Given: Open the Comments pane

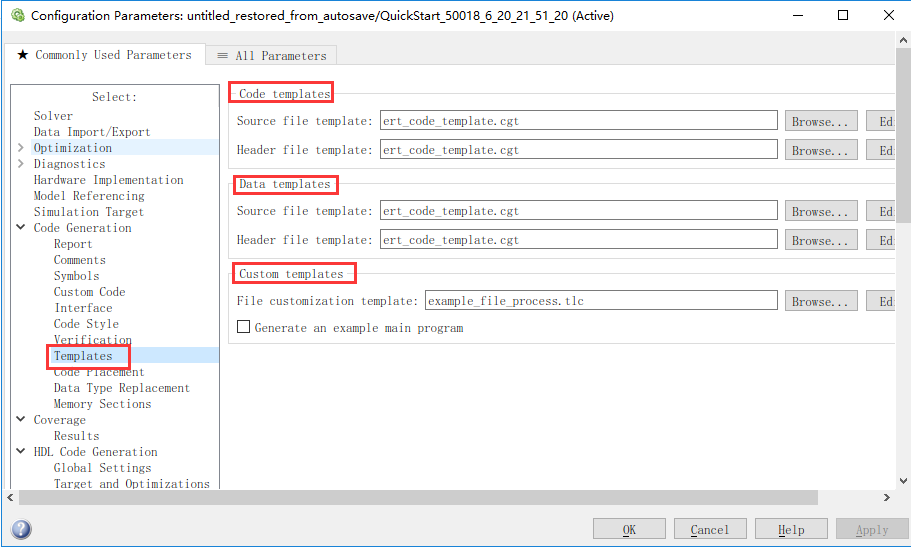Looking at the screenshot, I should point(80,260).
